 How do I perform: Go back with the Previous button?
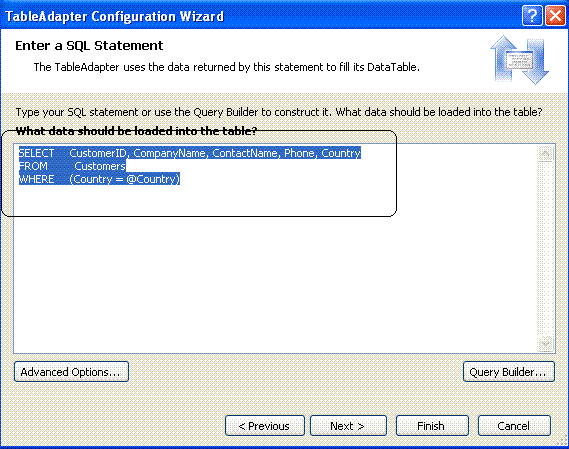265,425
